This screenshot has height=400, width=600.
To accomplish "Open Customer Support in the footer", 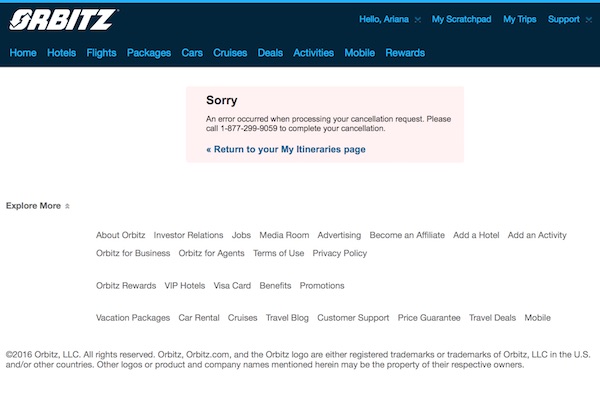I will click(353, 318).
